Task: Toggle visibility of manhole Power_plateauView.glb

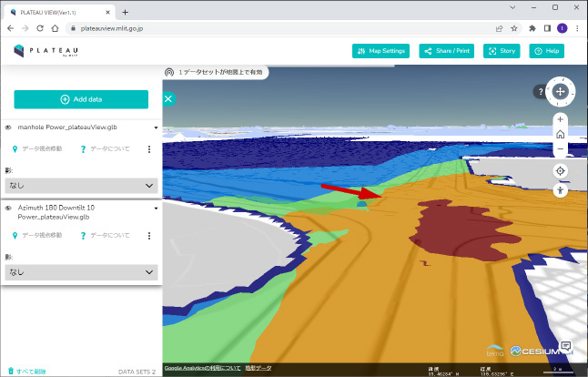Action: coord(8,128)
